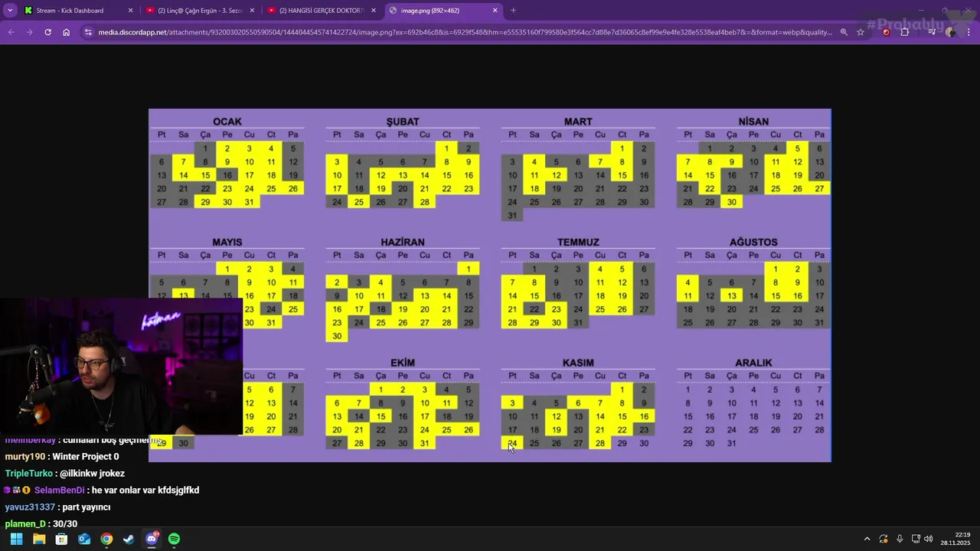Switch to the Linç Çağrı Ergün YouTube tab
The image size is (980, 551).
(200, 11)
